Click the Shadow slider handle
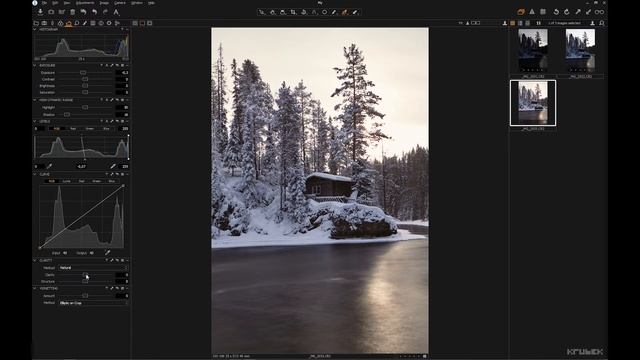Screen dimensions: 640x360 tap(67, 115)
